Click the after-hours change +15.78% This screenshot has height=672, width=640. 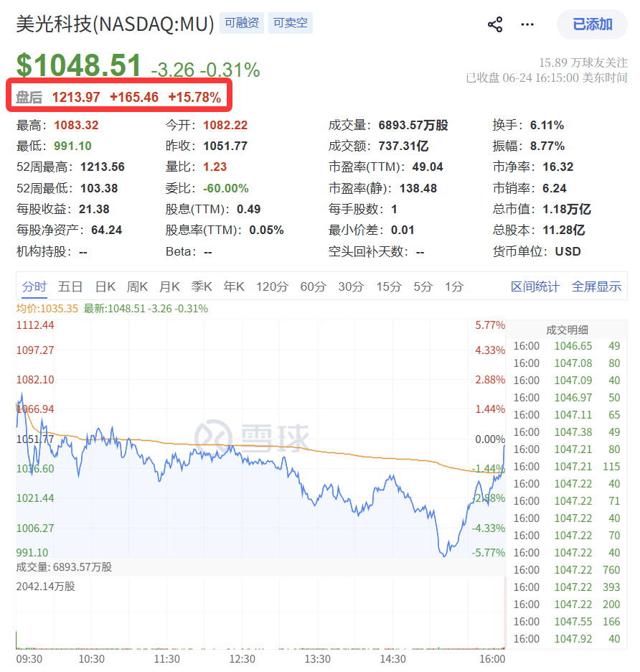click(x=194, y=98)
